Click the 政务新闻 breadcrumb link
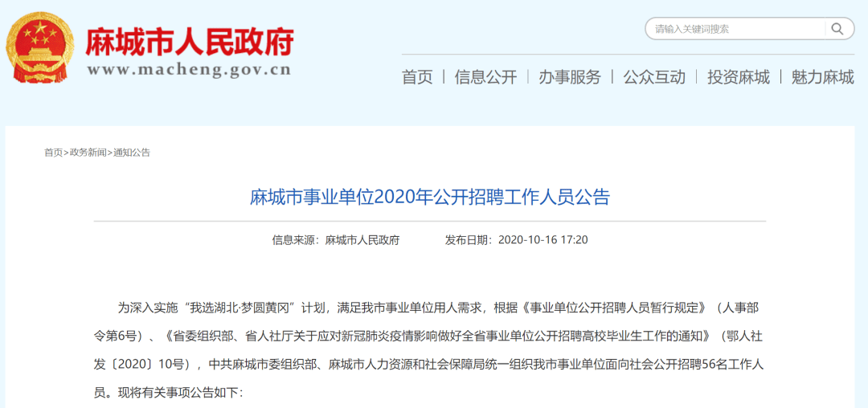868x408 pixels. [88, 153]
